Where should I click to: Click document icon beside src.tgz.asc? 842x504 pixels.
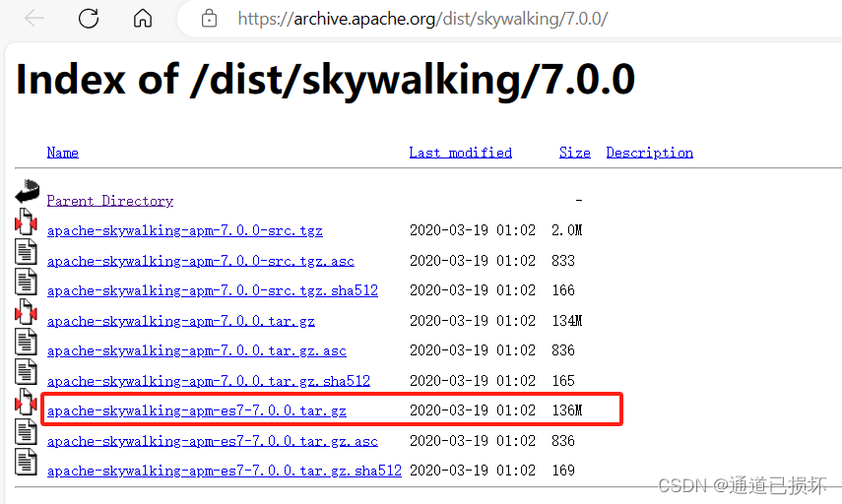26,252
